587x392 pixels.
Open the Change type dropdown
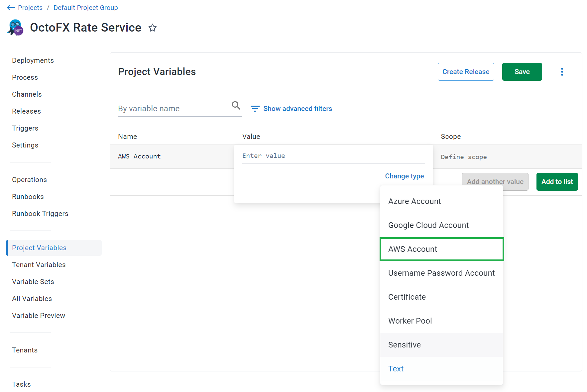tap(404, 176)
